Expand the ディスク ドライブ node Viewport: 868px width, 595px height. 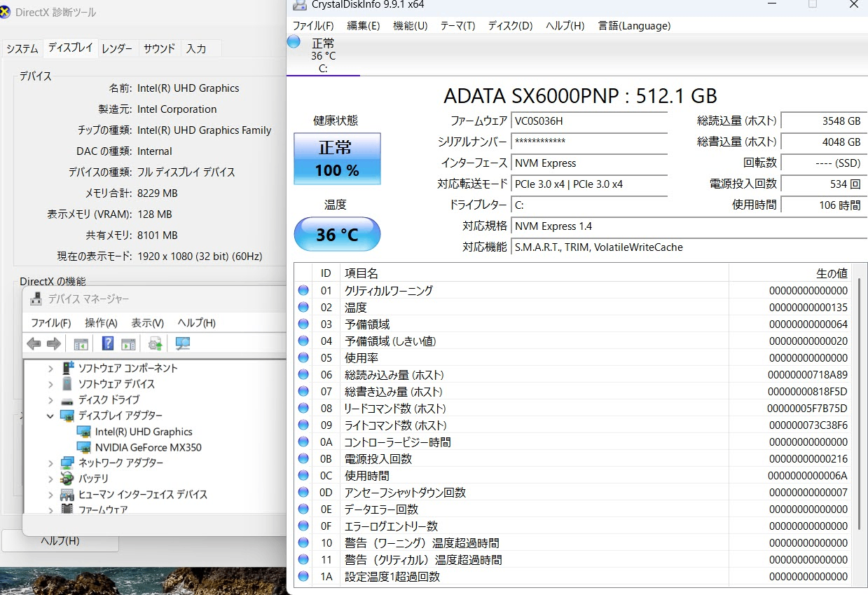(50, 399)
